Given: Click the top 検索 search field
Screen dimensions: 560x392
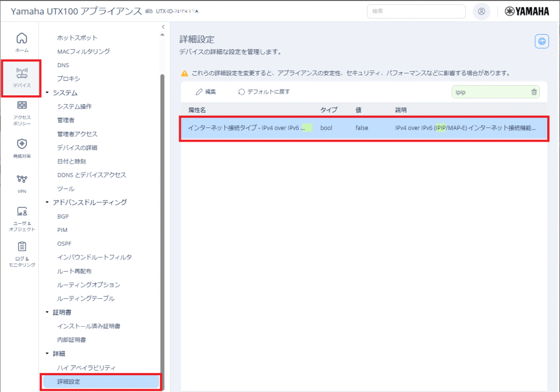Looking at the screenshot, I should (x=416, y=11).
